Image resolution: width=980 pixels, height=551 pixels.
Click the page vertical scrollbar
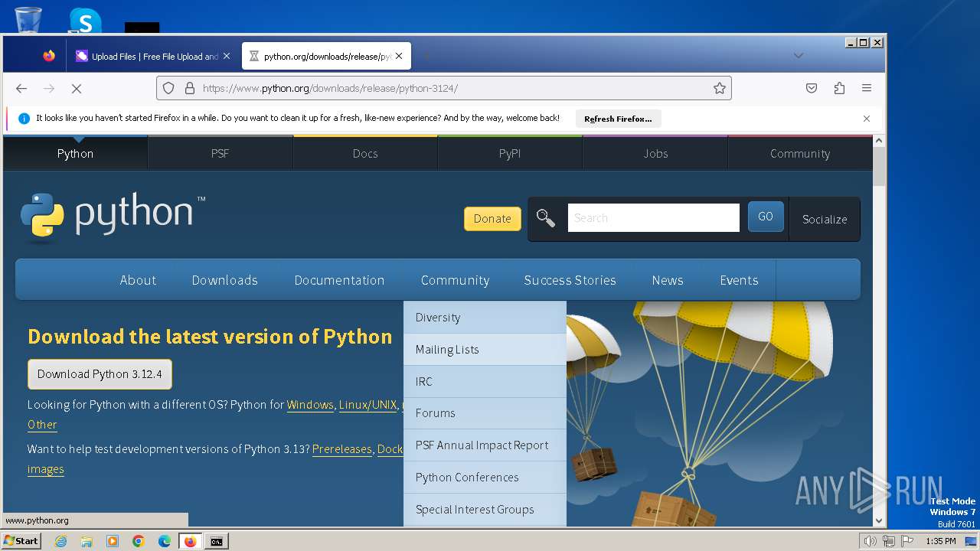click(x=879, y=330)
